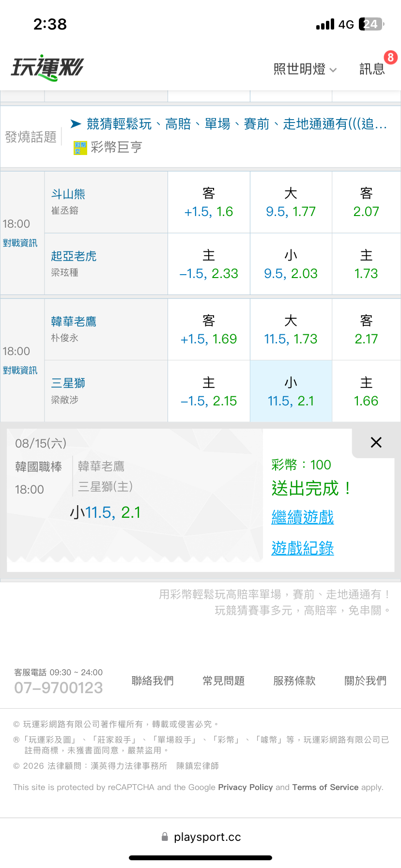This screenshot has height=868, width=401.
Task: Tap the cellular signal bars icon
Action: tap(325, 24)
